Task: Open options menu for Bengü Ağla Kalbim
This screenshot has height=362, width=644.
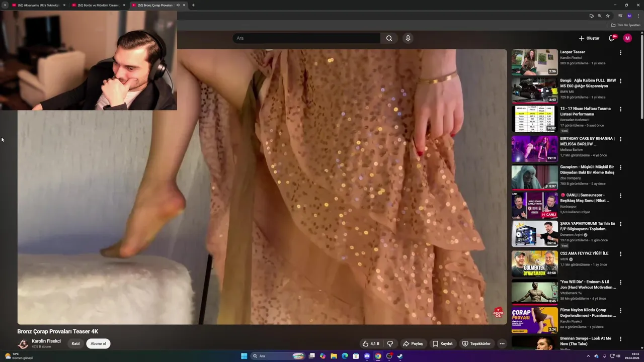Action: pyautogui.click(x=620, y=81)
